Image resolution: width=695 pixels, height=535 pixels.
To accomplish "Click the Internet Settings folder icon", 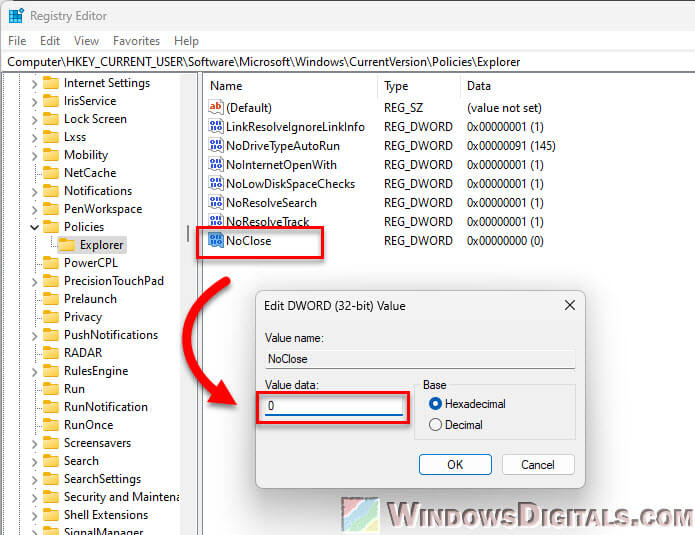I will pyautogui.click(x=51, y=83).
